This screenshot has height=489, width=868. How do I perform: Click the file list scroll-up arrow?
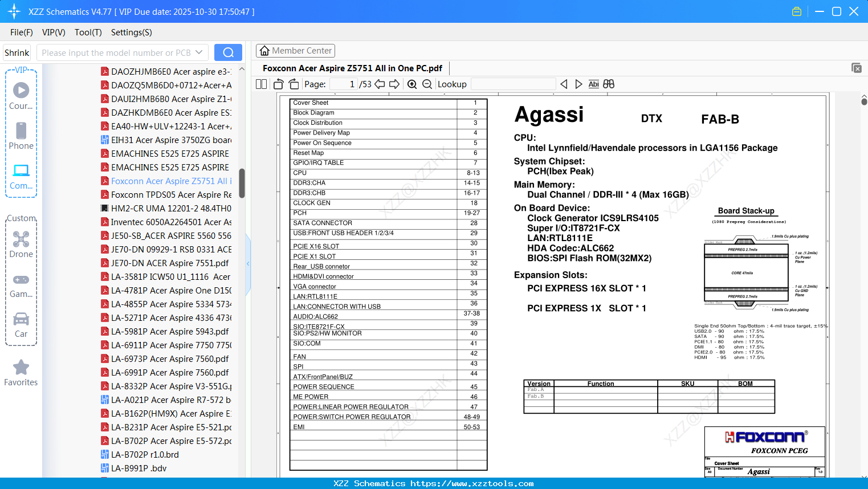pos(242,69)
